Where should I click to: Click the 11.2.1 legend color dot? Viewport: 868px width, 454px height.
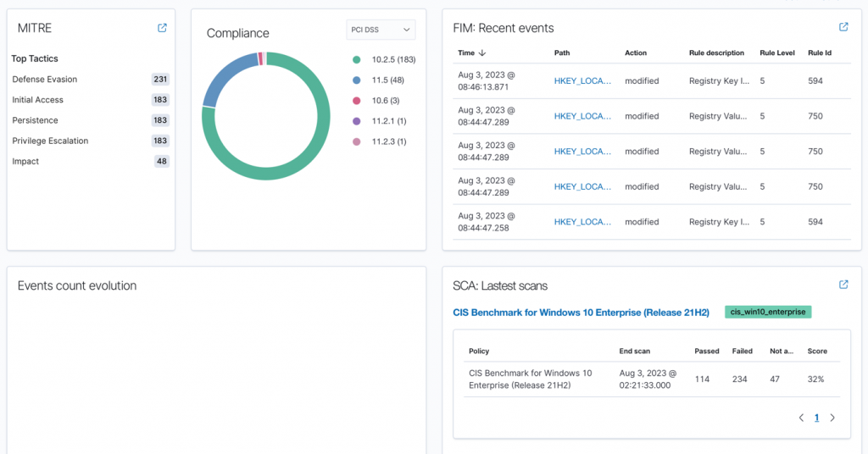tap(357, 121)
